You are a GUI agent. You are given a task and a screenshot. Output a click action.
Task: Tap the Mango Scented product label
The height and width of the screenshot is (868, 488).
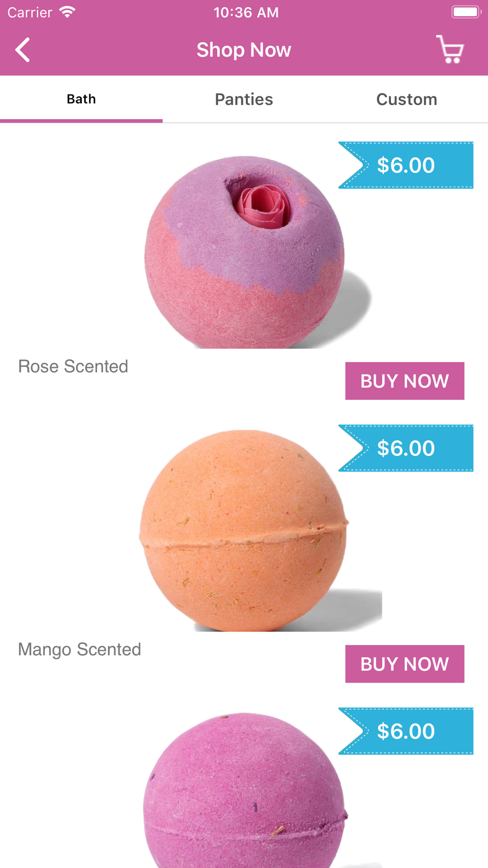pos(80,650)
